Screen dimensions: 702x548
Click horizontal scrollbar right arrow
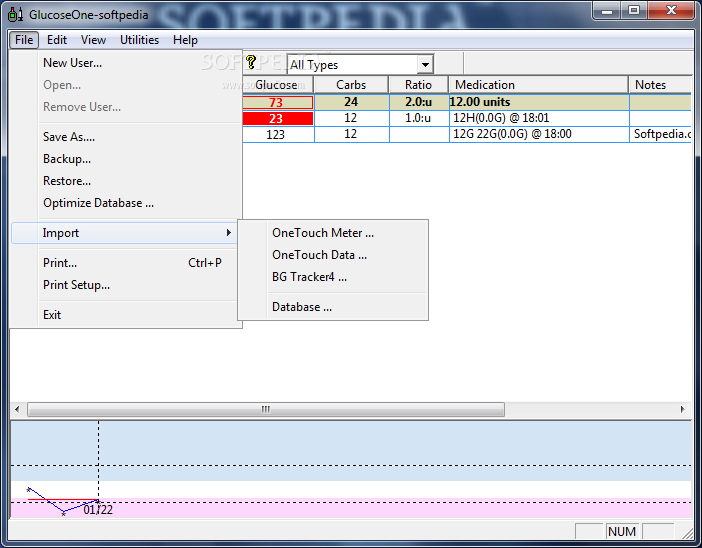(x=682, y=409)
